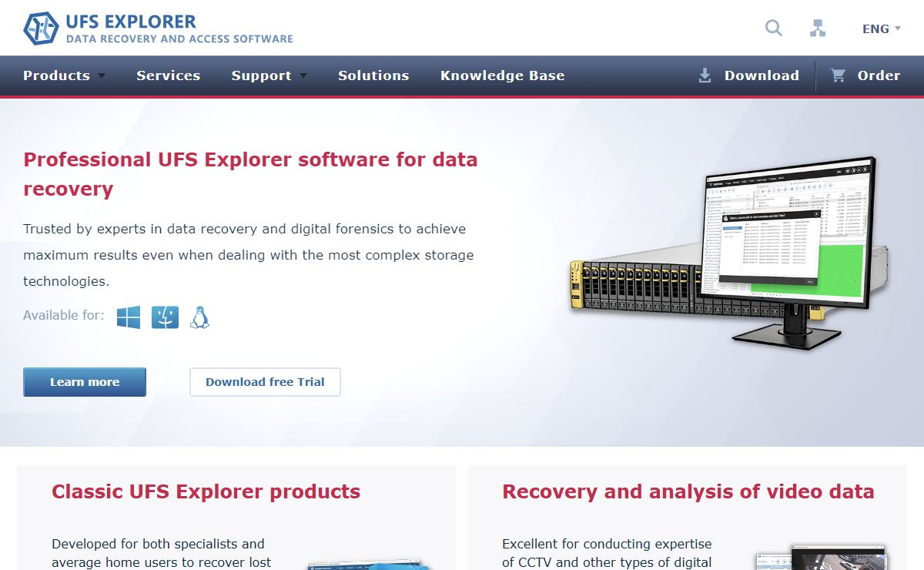Viewport: 924px width, 570px height.
Task: Click the 'Available for:' label
Action: click(64, 315)
